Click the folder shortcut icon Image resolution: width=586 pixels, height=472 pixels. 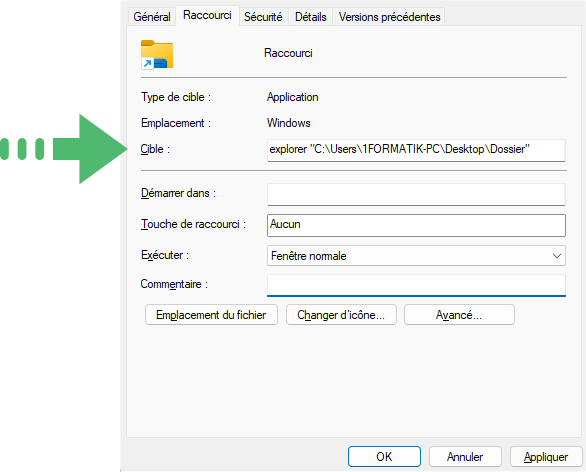click(x=157, y=55)
